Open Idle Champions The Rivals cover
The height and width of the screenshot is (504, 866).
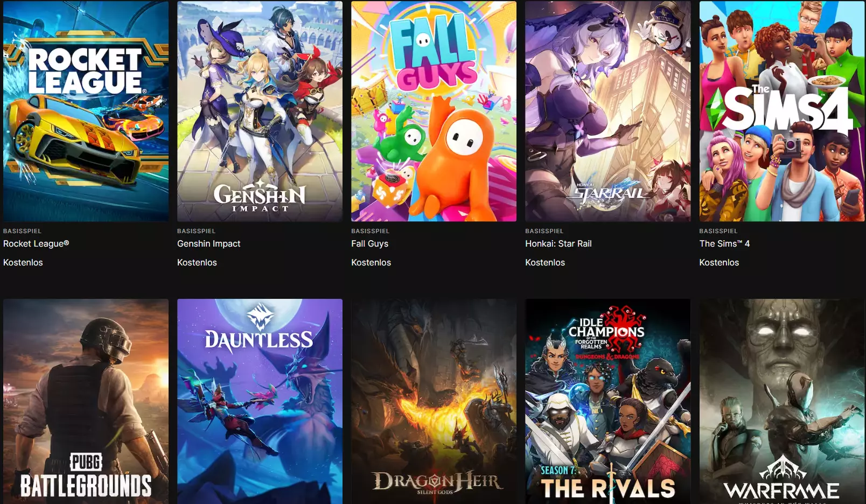[607, 401]
